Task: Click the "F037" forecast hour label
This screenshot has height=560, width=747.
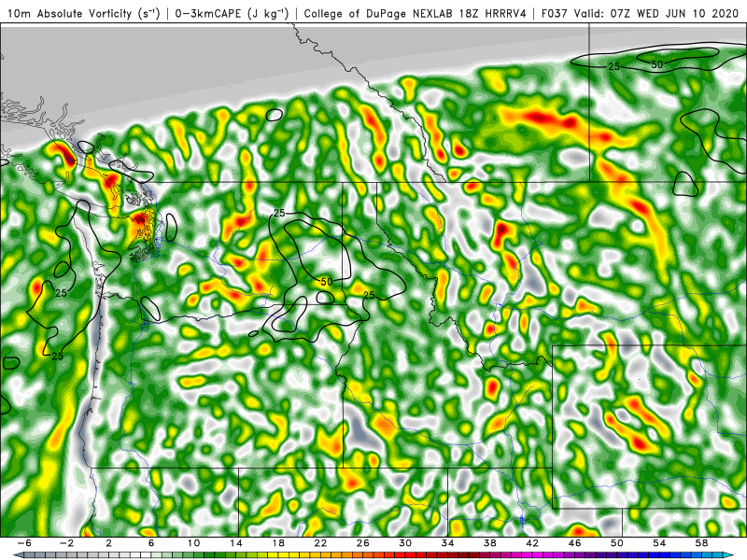Action: (x=555, y=13)
